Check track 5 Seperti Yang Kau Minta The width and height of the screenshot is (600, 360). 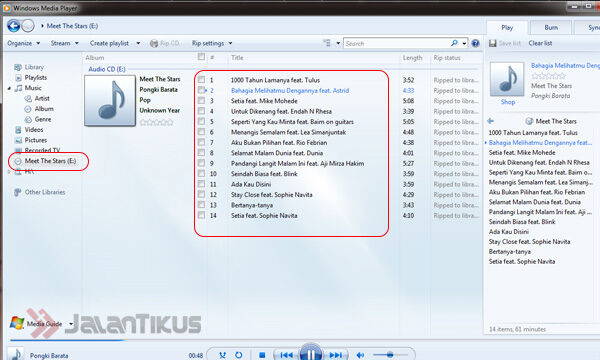(201, 121)
